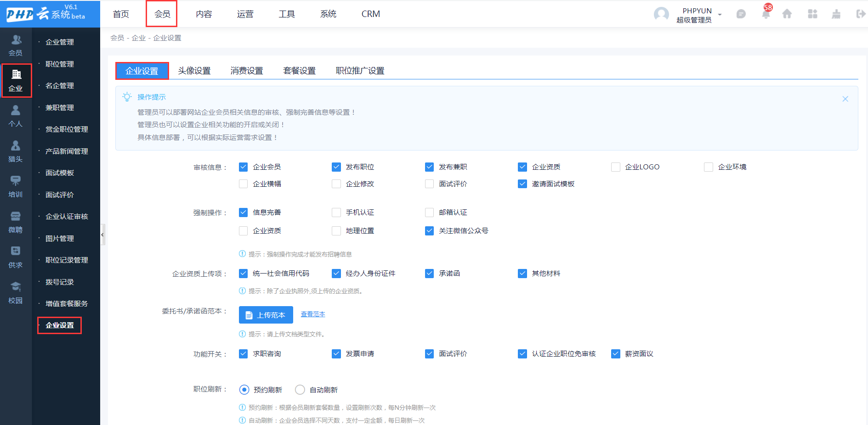Uncheck 关注微信公众号 checkbox

click(429, 231)
